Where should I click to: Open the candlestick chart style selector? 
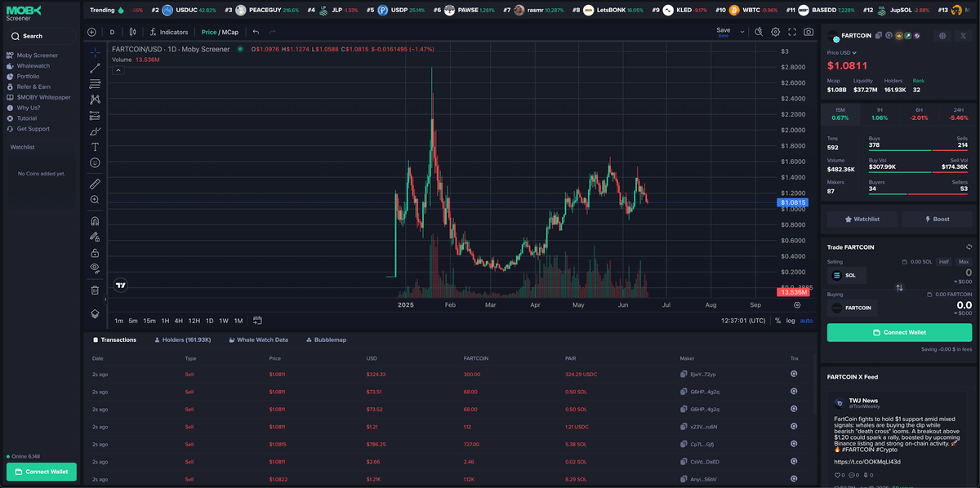point(134,32)
